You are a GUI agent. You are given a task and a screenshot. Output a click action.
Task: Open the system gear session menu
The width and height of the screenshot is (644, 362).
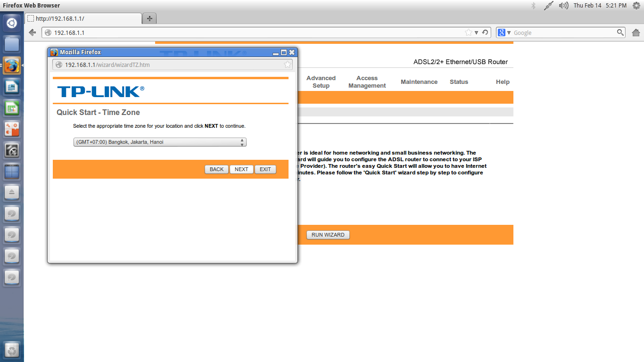click(x=636, y=6)
